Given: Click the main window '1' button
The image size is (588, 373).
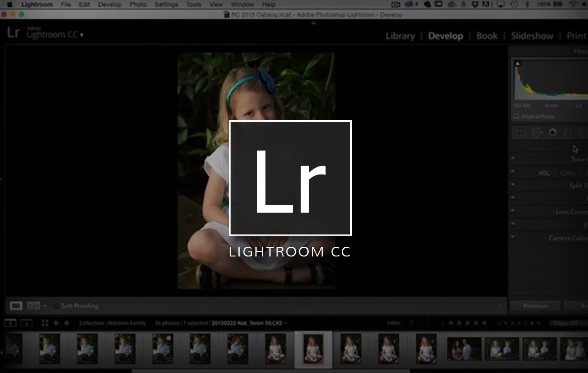Looking at the screenshot, I should 10,323.
